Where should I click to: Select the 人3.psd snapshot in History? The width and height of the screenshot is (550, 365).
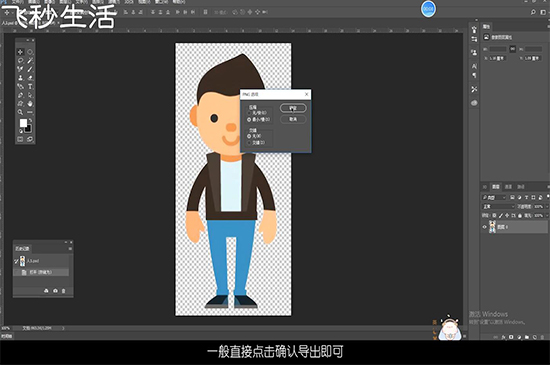coord(42,261)
